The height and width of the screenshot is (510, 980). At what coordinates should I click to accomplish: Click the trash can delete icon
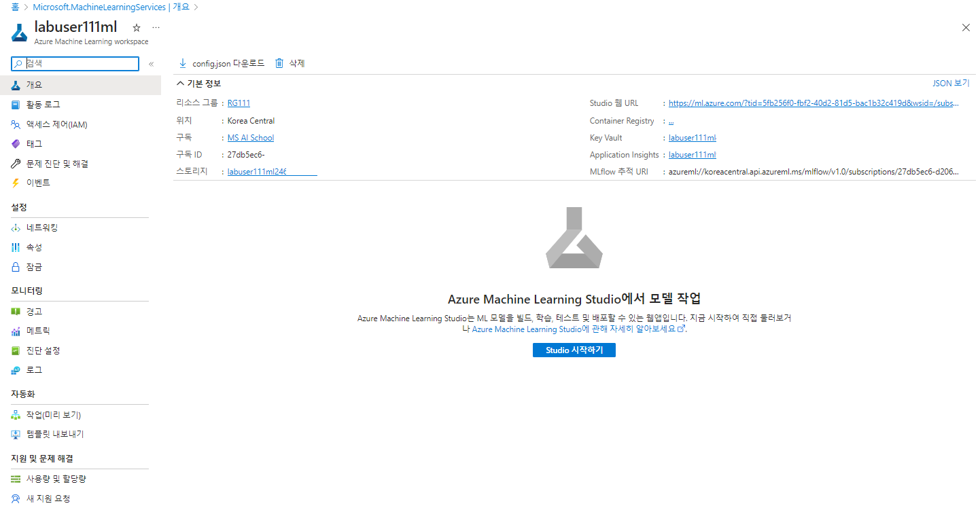click(x=279, y=63)
